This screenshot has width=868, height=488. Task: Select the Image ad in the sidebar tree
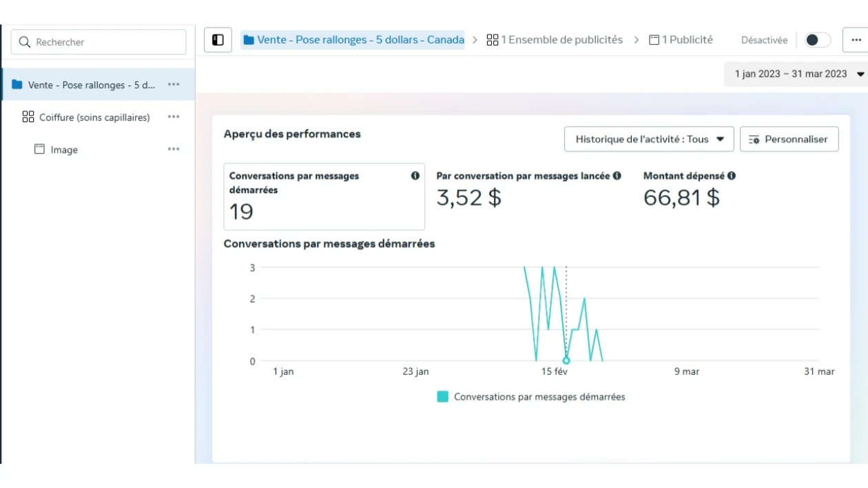[x=64, y=150]
